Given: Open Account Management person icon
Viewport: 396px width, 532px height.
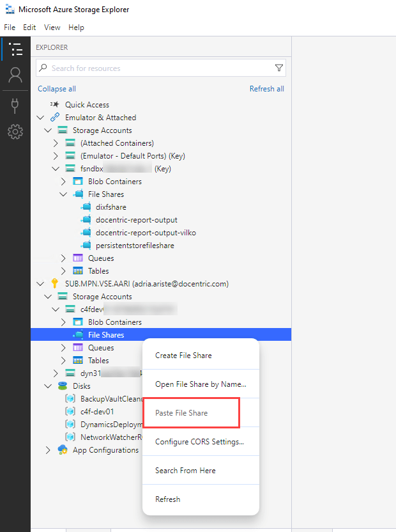Looking at the screenshot, I should (x=15, y=75).
